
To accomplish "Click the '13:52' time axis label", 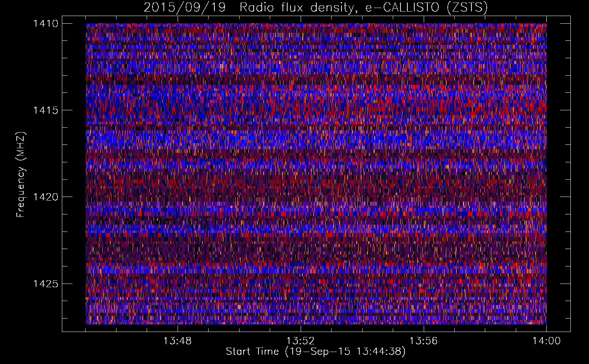I will pos(300,341).
